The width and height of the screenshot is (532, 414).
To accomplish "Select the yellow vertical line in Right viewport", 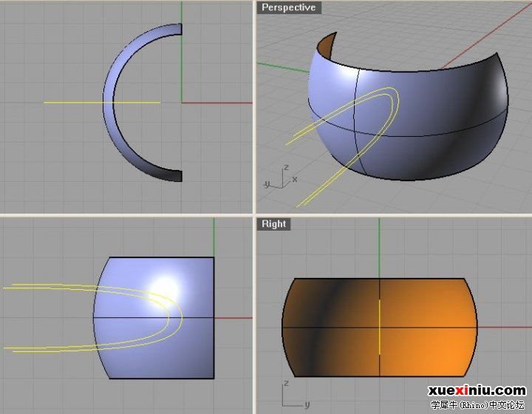I will click(x=379, y=327).
